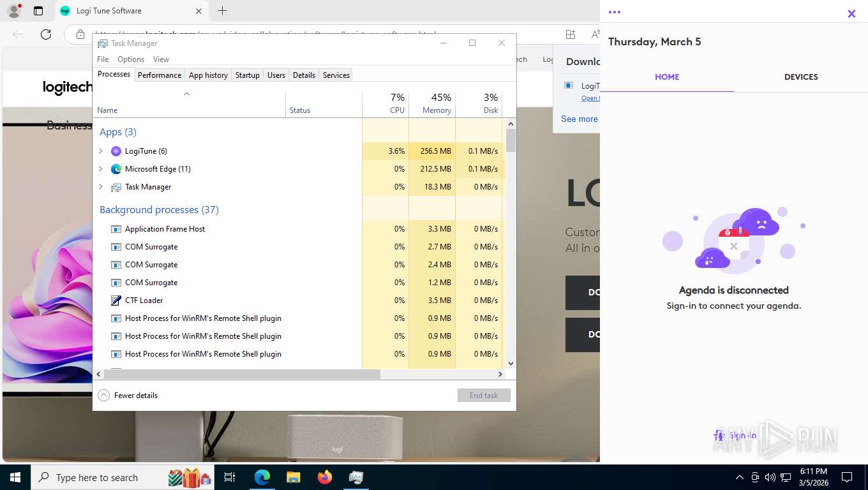Click the Microsoft Edge process icon
This screenshot has width=868, height=490.
point(116,169)
